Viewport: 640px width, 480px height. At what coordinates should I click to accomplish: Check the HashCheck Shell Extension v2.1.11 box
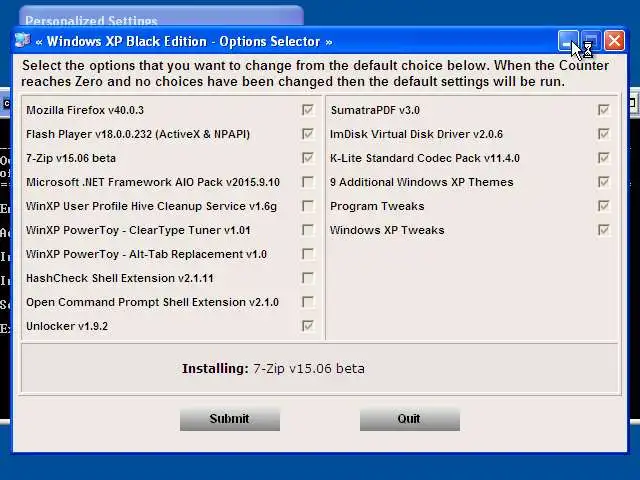[308, 278]
